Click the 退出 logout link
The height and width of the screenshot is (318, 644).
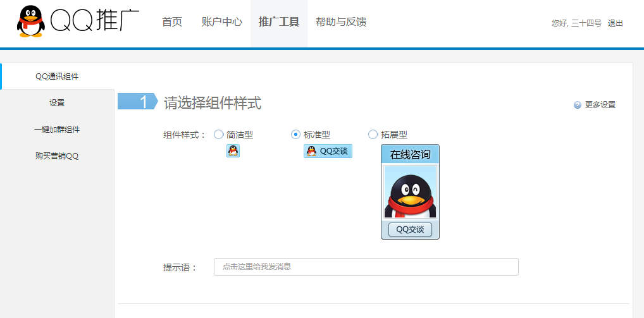point(616,23)
